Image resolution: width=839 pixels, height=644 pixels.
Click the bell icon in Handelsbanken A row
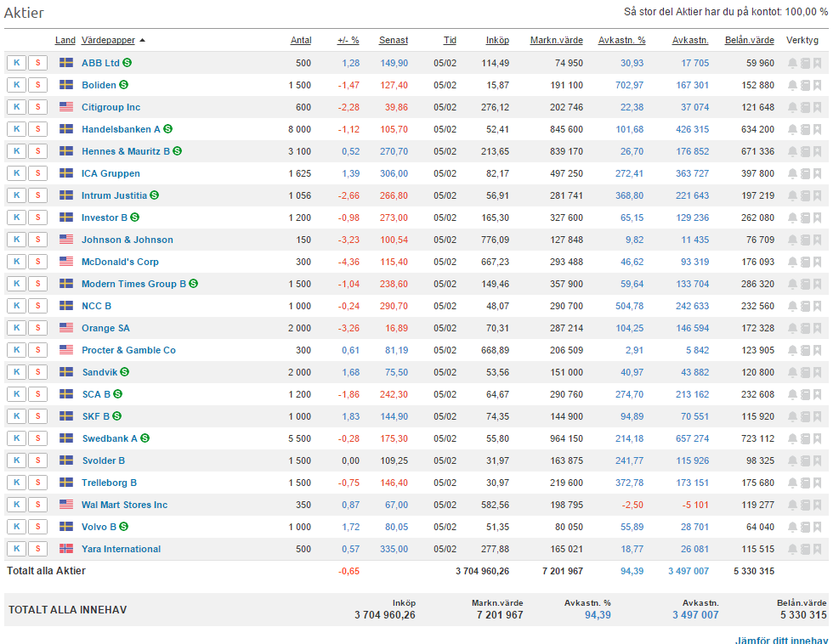792,129
